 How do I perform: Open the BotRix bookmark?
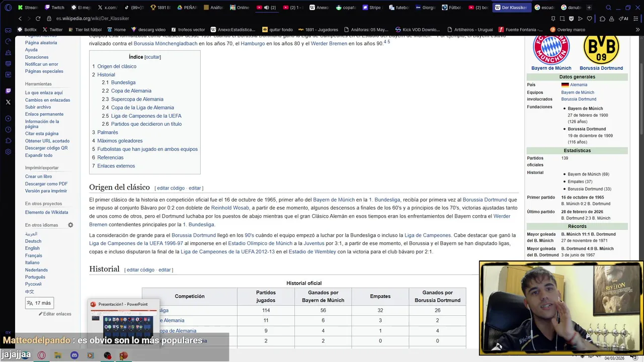point(27,30)
